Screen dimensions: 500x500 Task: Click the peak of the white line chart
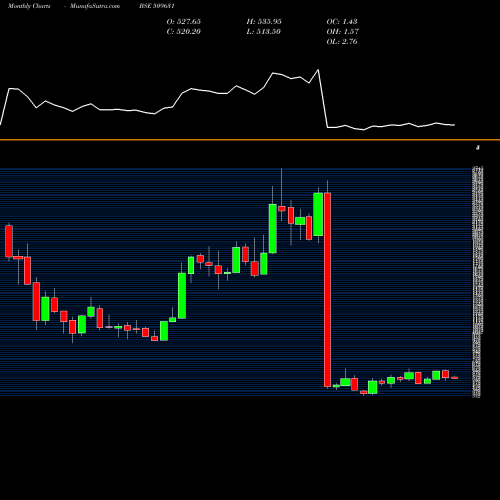pyautogui.click(x=318, y=70)
